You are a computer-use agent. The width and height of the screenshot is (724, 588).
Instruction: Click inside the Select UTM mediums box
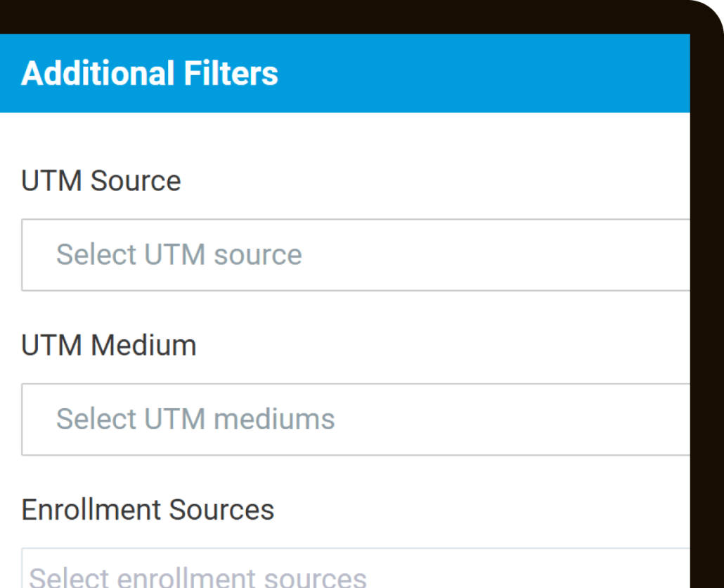(x=281, y=419)
